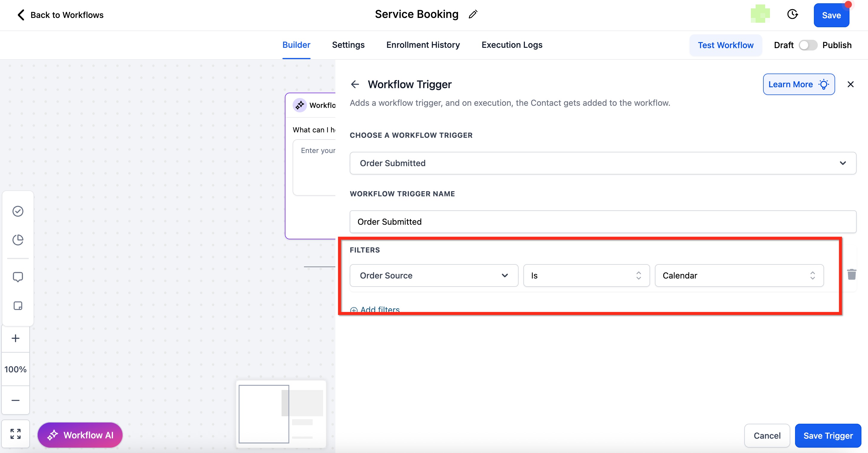Image resolution: width=868 pixels, height=453 pixels.
Task: Click the canvas minimap thumbnail
Action: click(281, 414)
